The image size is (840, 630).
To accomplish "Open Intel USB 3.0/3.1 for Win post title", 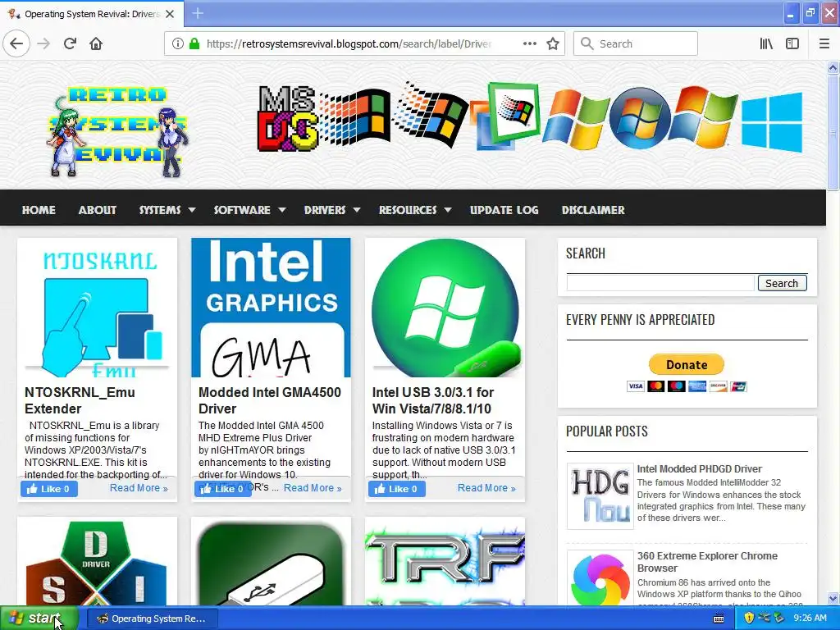I will point(433,400).
